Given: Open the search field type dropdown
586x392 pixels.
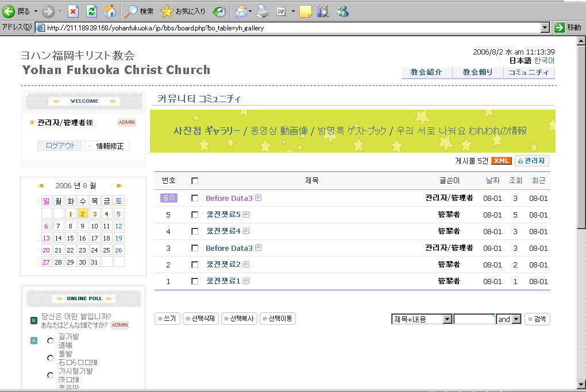Looking at the screenshot, I should click(447, 319).
